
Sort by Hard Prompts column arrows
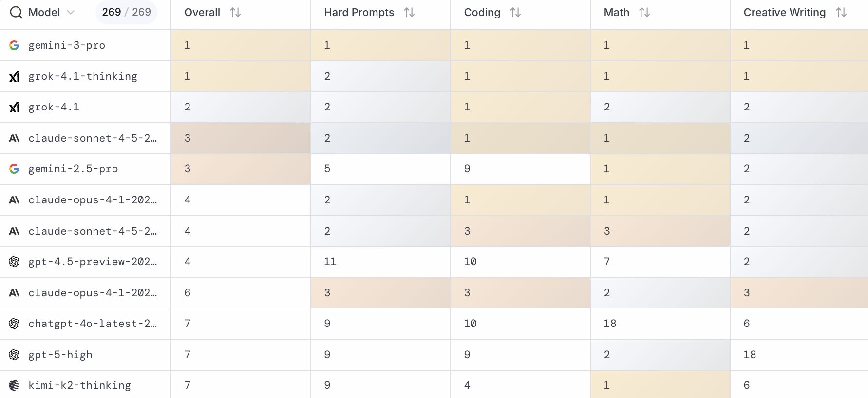409,13
